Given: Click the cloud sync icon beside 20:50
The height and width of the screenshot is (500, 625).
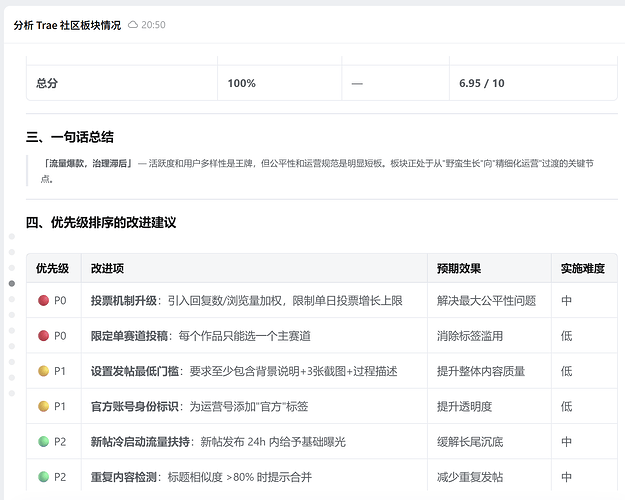Looking at the screenshot, I should (133, 25).
